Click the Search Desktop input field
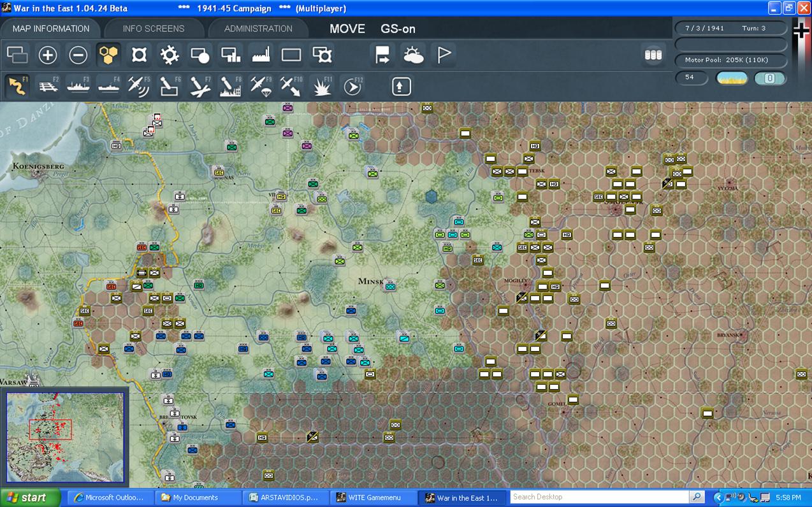The height and width of the screenshot is (507, 812). tap(599, 497)
